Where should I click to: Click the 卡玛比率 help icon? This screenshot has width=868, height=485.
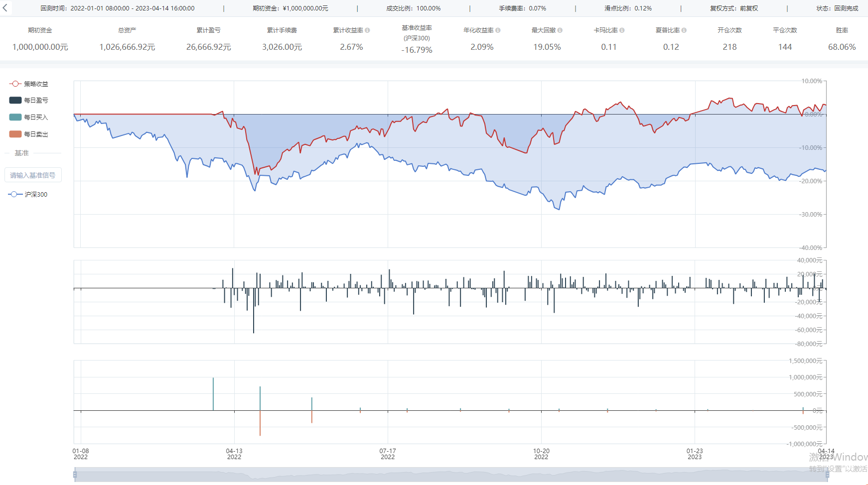(622, 30)
